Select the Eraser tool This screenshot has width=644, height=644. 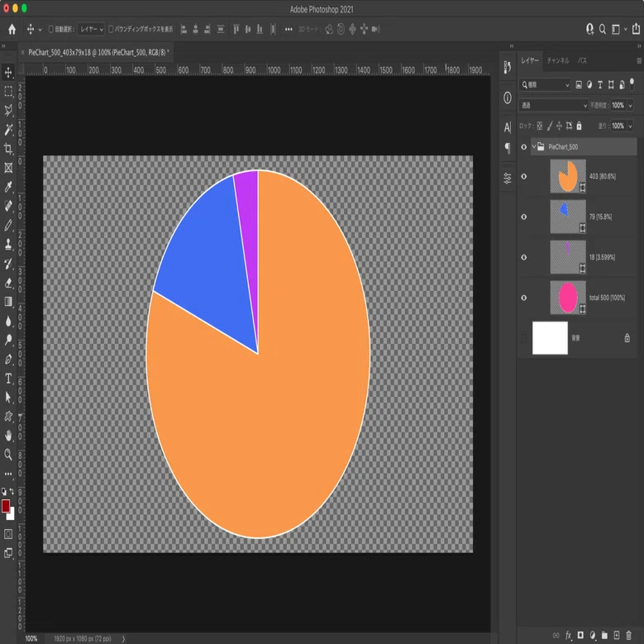tap(8, 283)
